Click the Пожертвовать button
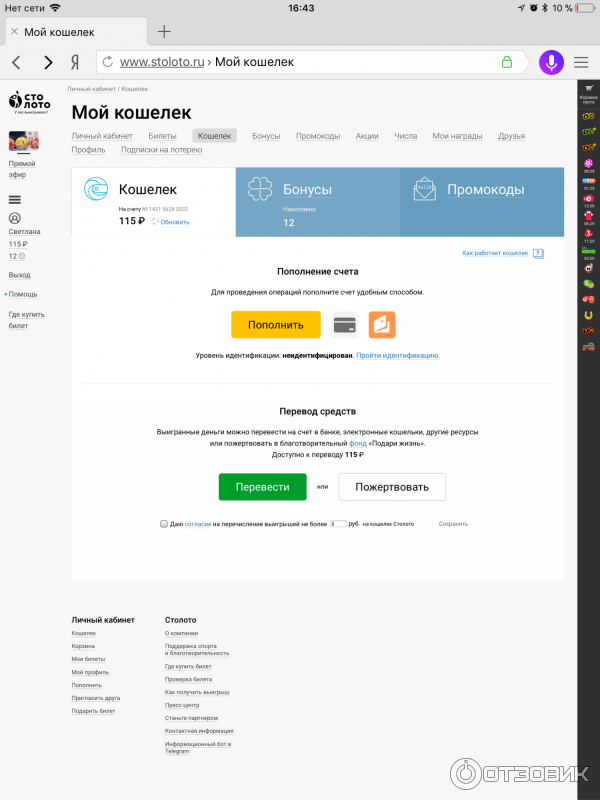 (x=392, y=487)
